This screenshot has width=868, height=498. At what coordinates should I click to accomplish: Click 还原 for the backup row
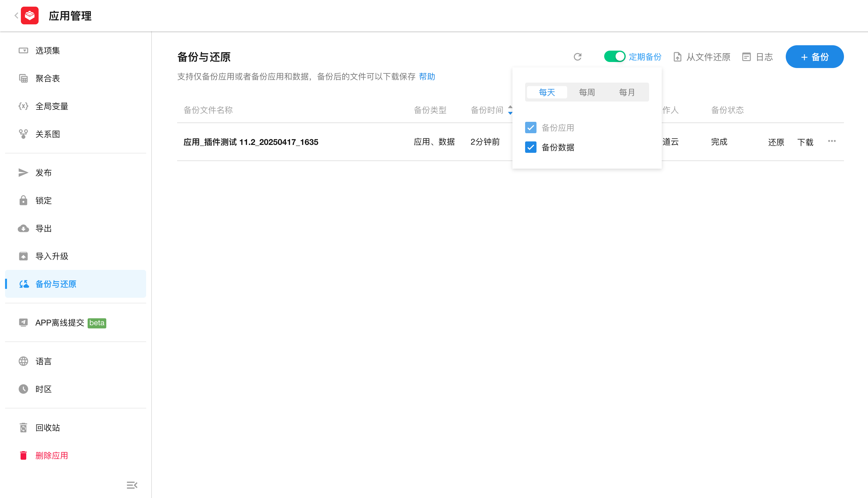(x=776, y=142)
